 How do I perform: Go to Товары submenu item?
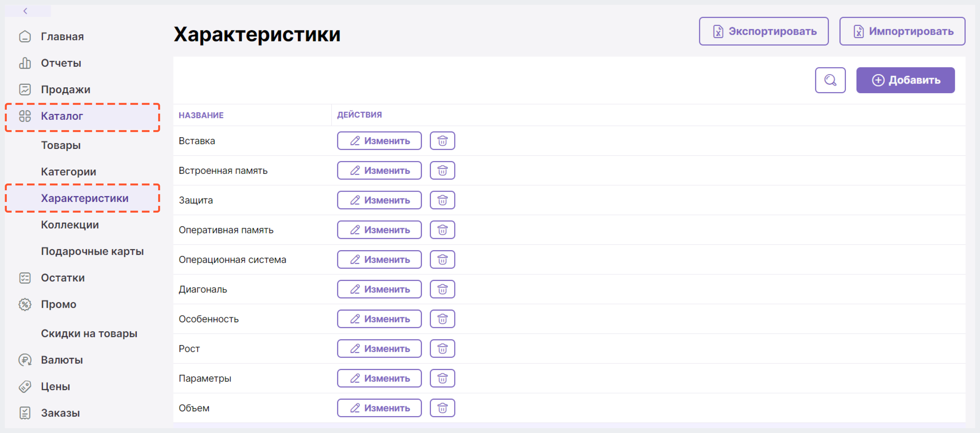61,145
